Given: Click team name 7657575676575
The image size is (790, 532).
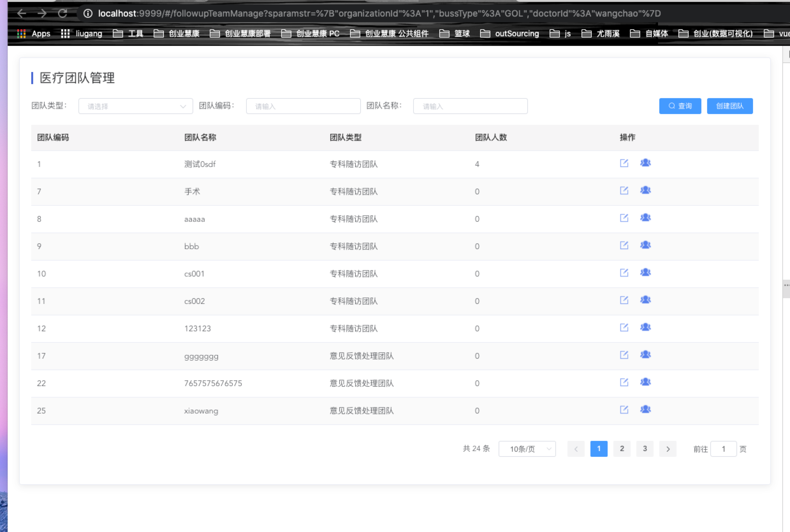Looking at the screenshot, I should click(x=213, y=384).
